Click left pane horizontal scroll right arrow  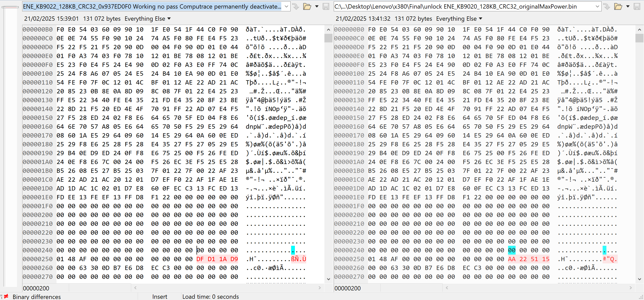pyautogui.click(x=320, y=288)
